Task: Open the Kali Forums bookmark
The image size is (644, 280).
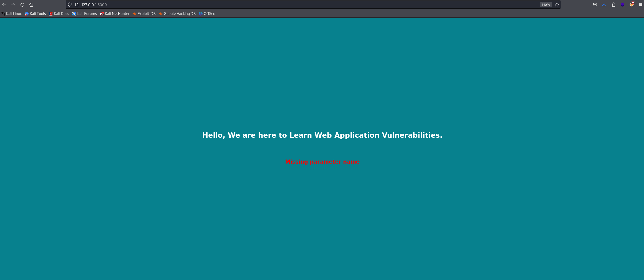Action: pyautogui.click(x=84, y=14)
